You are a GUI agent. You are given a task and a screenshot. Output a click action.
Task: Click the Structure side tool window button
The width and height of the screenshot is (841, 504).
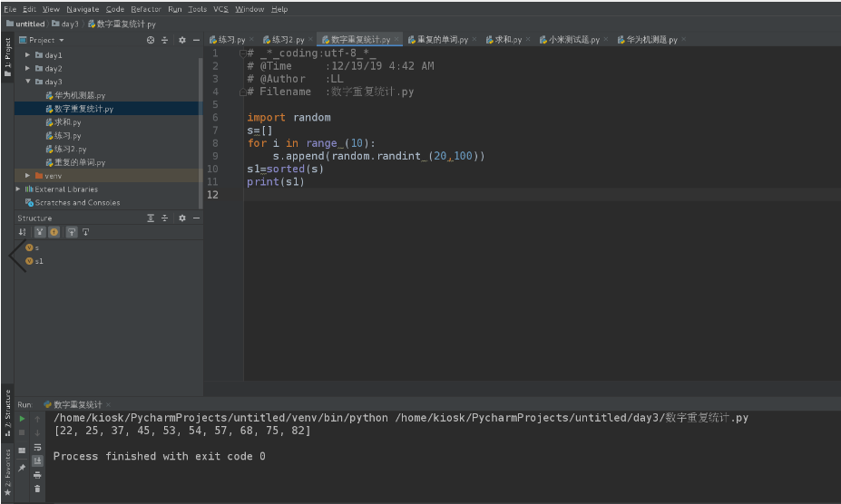tap(7, 412)
